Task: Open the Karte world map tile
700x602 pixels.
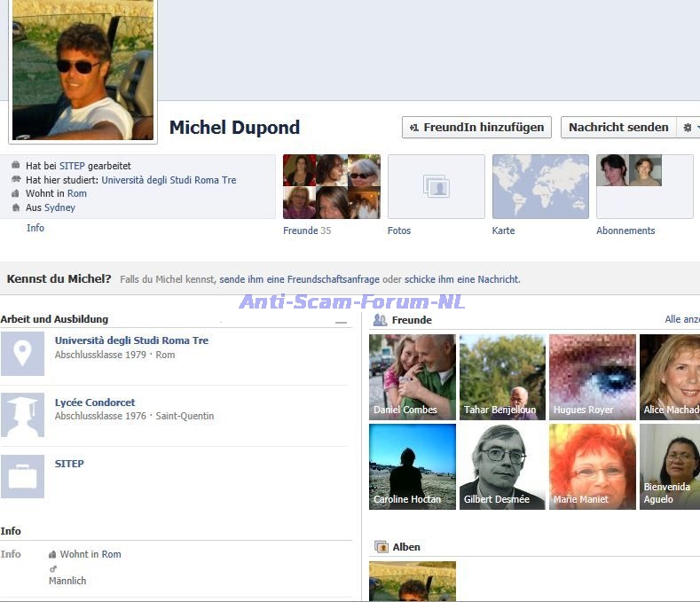Action: click(540, 186)
